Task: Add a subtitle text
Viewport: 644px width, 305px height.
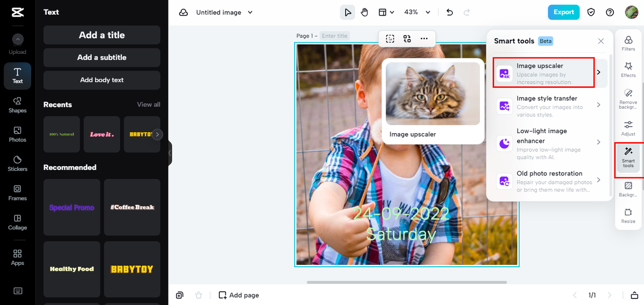Action: coord(102,57)
